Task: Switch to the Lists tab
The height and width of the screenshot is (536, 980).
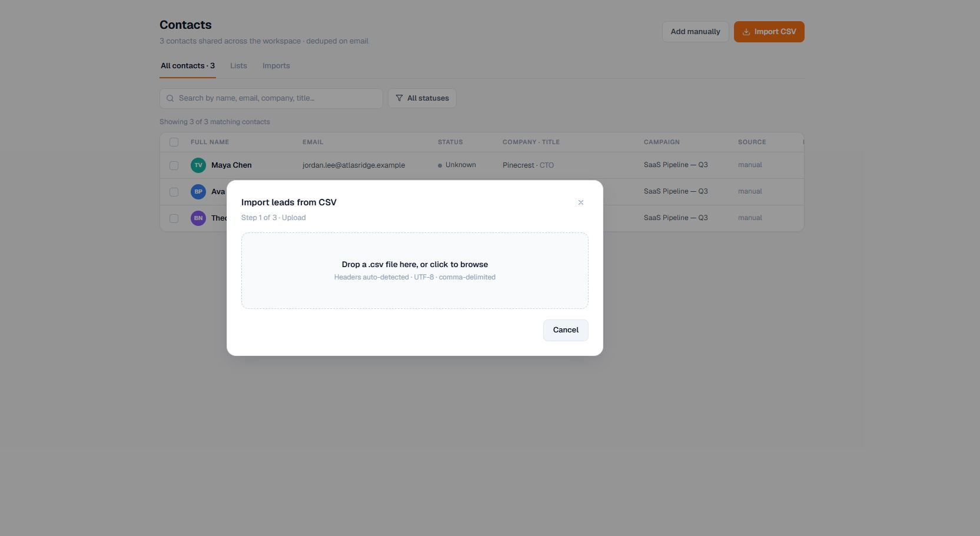Action: (x=238, y=66)
